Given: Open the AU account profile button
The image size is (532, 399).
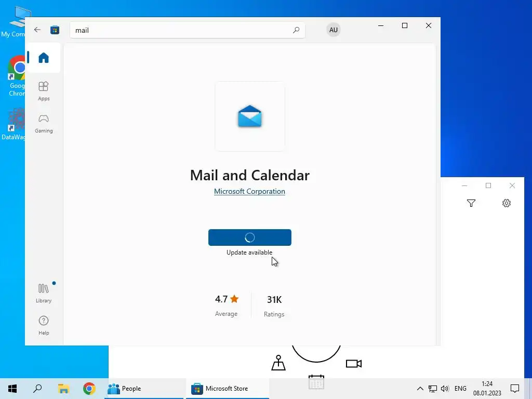Looking at the screenshot, I should 334,30.
